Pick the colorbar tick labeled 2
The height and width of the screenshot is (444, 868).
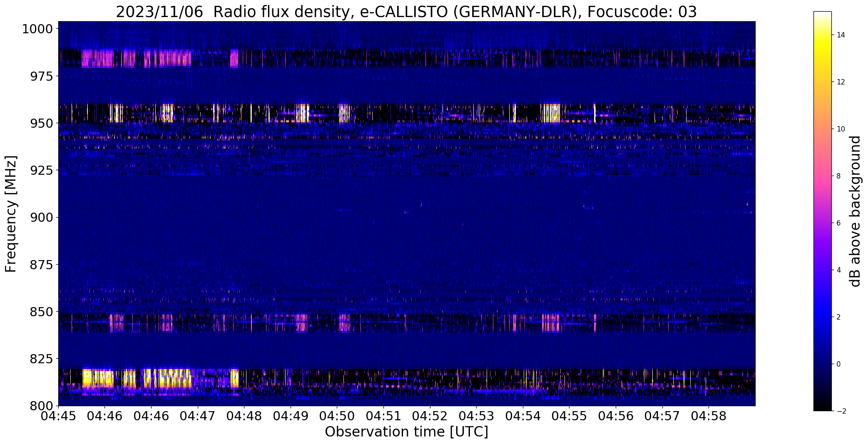tap(838, 317)
